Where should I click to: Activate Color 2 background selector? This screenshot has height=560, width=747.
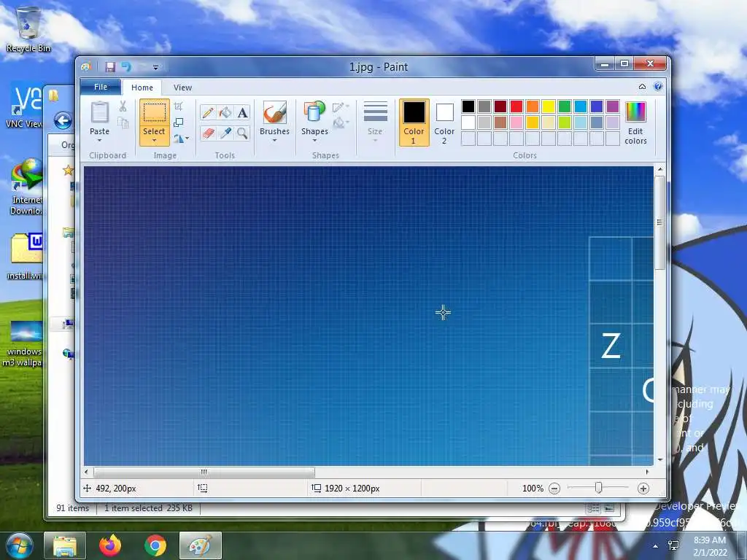[x=444, y=122]
